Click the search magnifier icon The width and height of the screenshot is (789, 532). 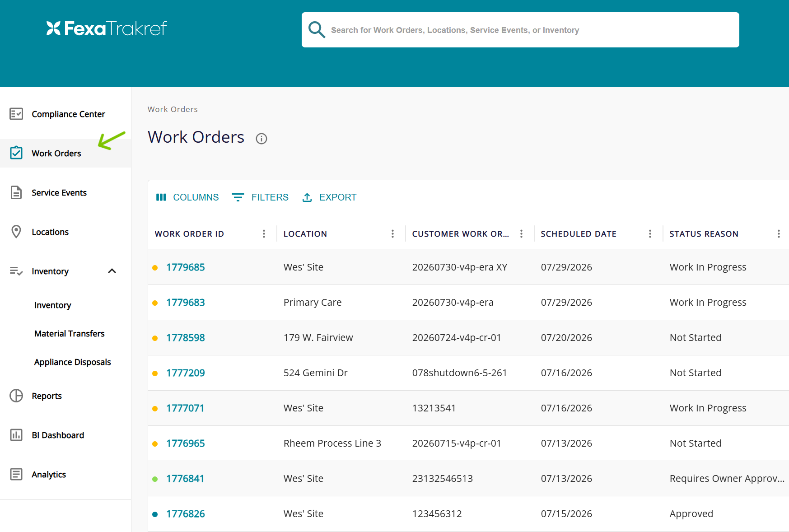(x=317, y=30)
